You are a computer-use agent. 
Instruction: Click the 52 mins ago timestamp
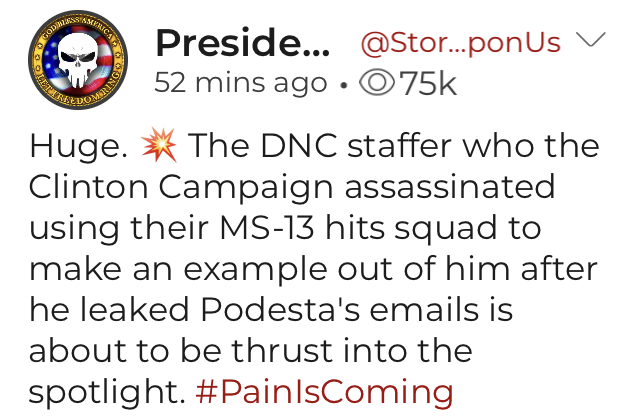[x=241, y=83]
